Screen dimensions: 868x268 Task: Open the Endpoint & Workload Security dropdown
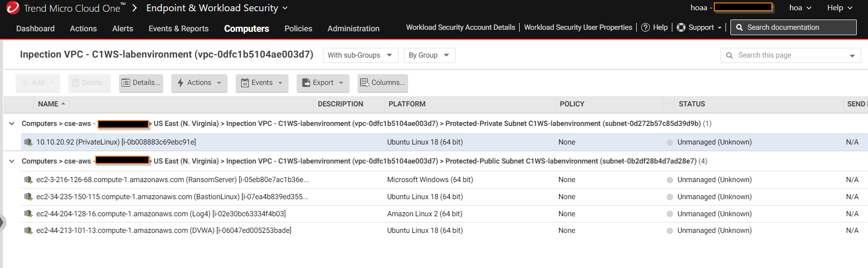tap(217, 8)
